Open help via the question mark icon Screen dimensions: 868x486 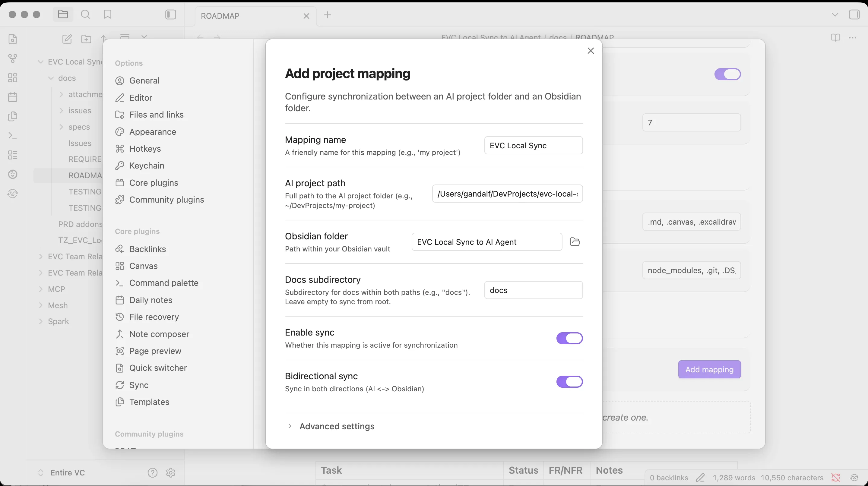click(153, 473)
